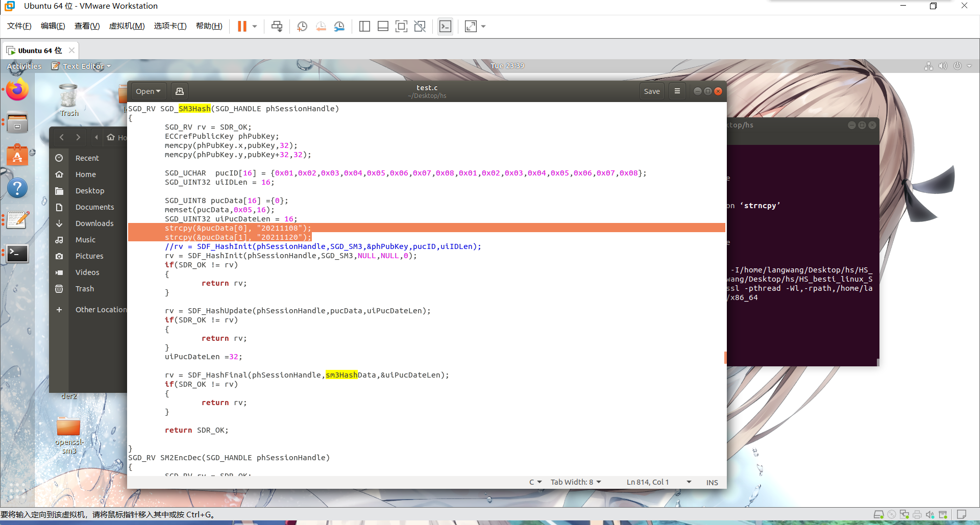980x525 pixels.
Task: Show or hide the VMware library sidebar
Action: coord(364,26)
